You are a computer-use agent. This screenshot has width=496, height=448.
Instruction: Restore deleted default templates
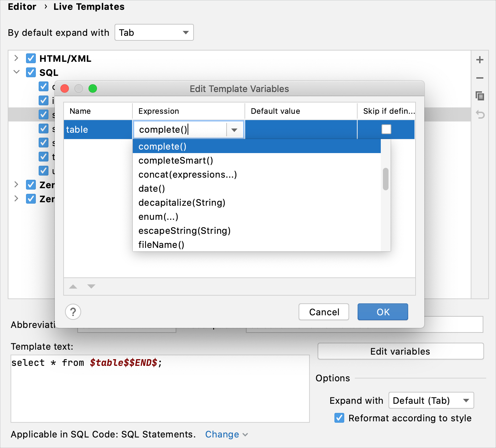[x=480, y=115]
